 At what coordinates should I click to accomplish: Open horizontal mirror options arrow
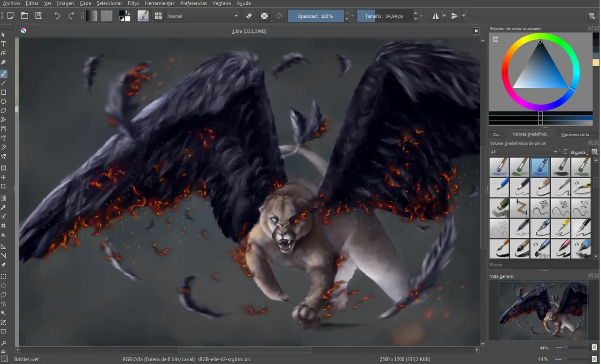point(444,16)
